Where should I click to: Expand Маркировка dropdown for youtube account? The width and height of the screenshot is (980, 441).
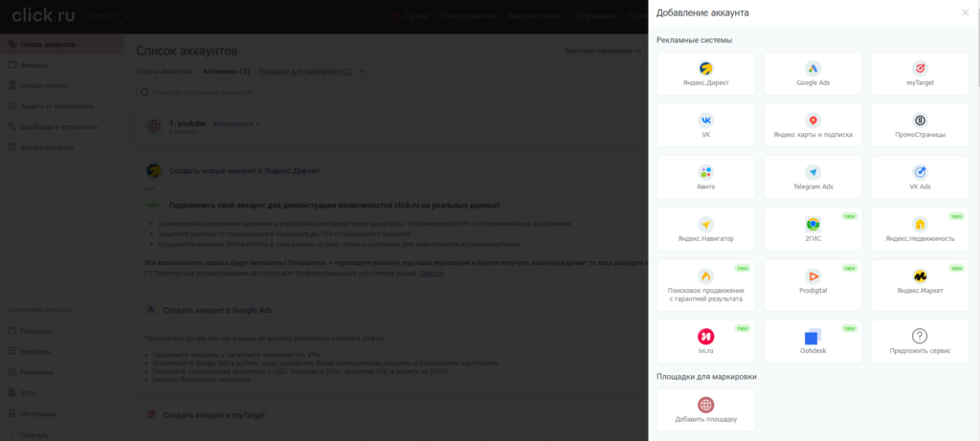(x=236, y=123)
